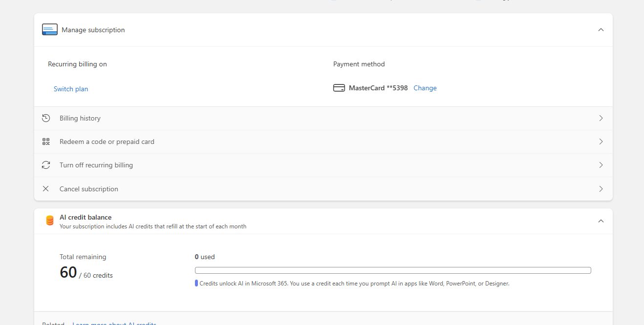Open the Billing history menu item
Screen dimensions: 644x325
tap(80, 118)
